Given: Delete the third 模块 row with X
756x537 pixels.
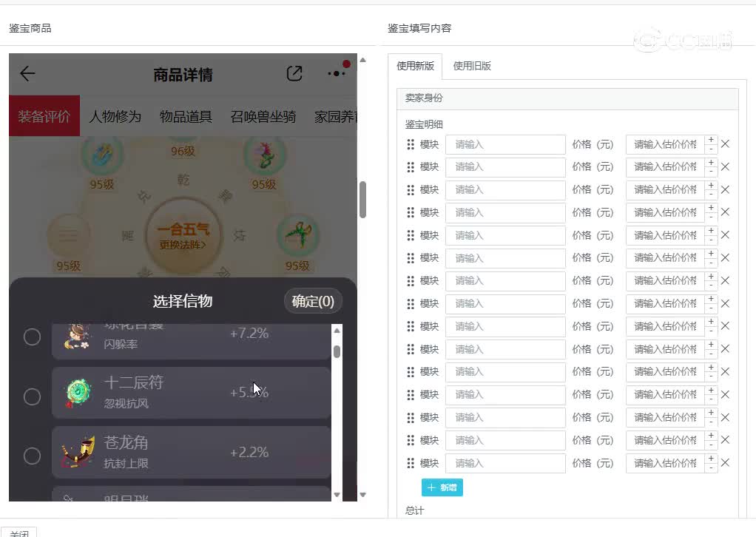Looking at the screenshot, I should (x=725, y=189).
